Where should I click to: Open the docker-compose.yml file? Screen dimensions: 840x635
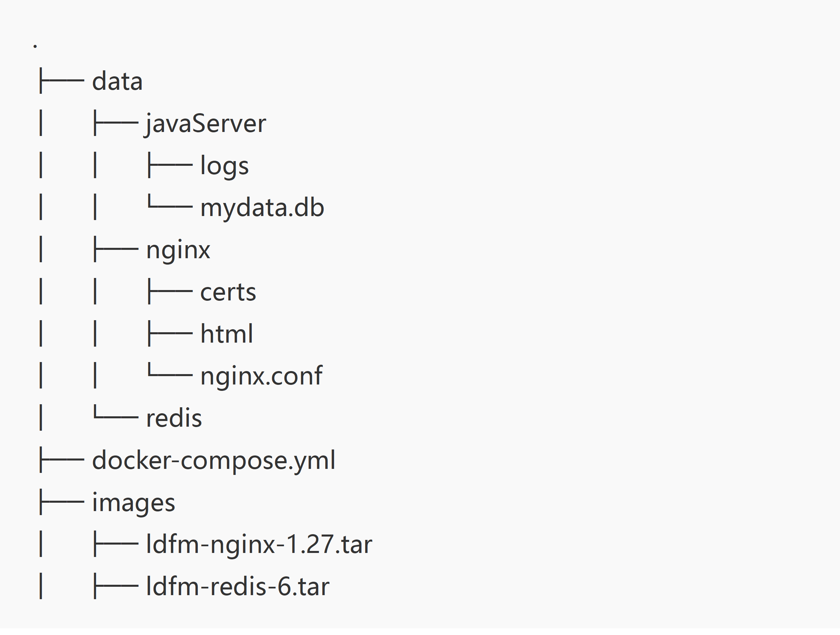[214, 461]
